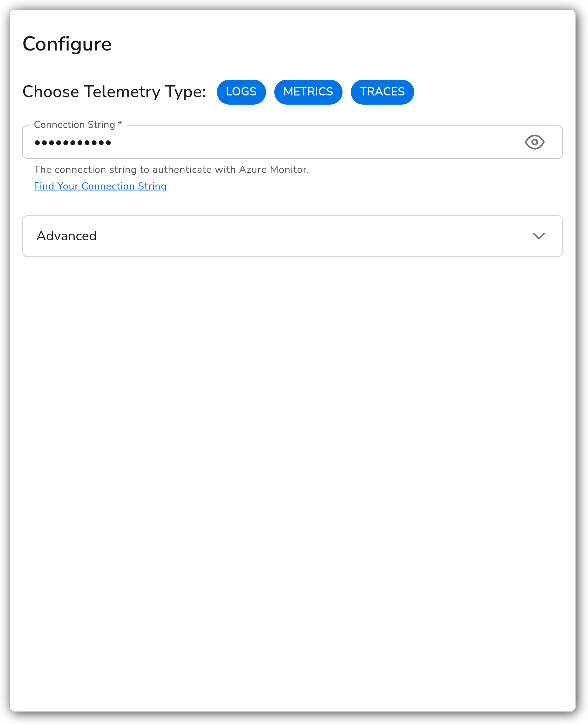Click the Choose Telemetry Type label
The image size is (588, 724).
click(x=114, y=92)
